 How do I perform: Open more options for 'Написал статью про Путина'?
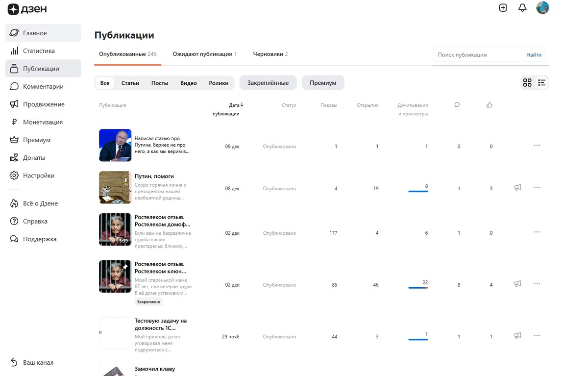(537, 146)
